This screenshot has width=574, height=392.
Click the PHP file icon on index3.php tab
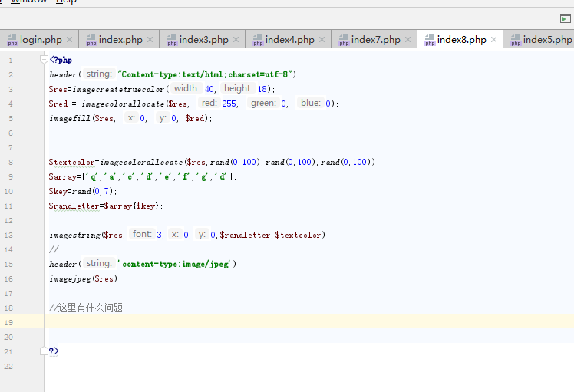(172, 40)
